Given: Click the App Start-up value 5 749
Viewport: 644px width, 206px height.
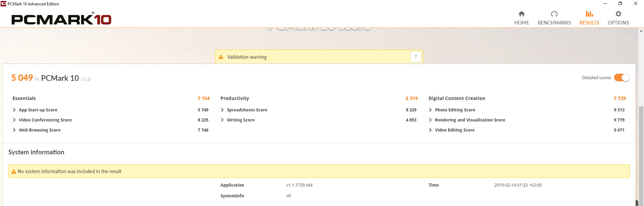Looking at the screenshot, I should [x=203, y=110].
